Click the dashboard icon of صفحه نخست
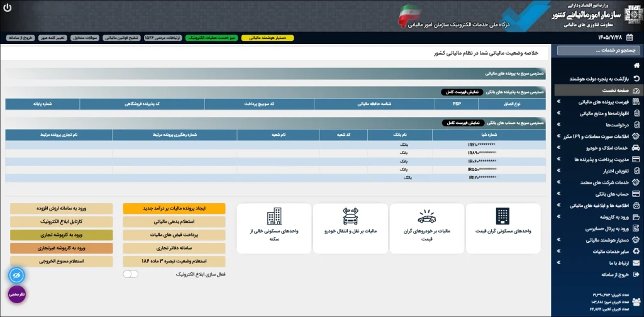 [636, 90]
